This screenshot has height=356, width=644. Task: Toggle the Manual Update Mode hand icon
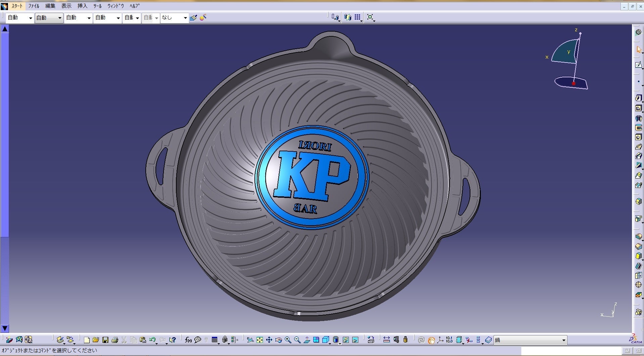(x=431, y=340)
